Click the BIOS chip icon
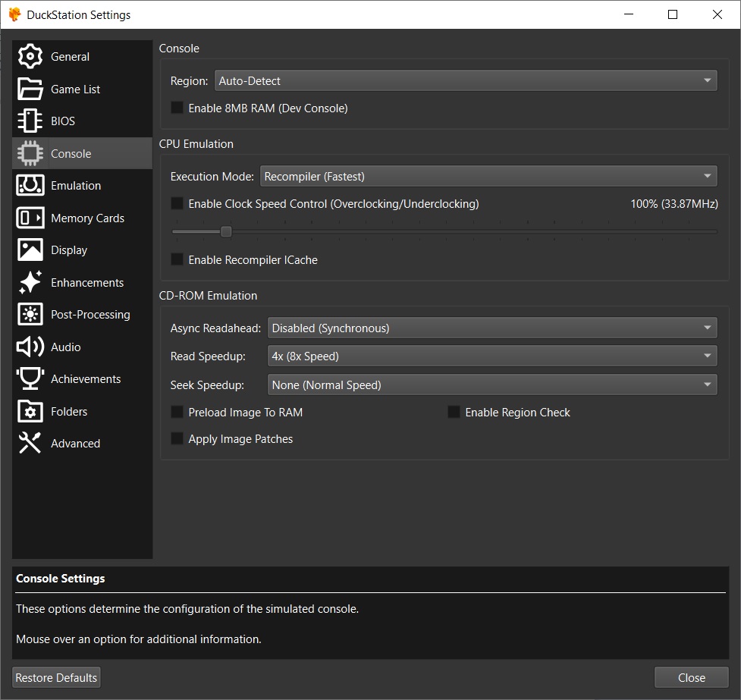Image resolution: width=741 pixels, height=700 pixels. click(30, 121)
